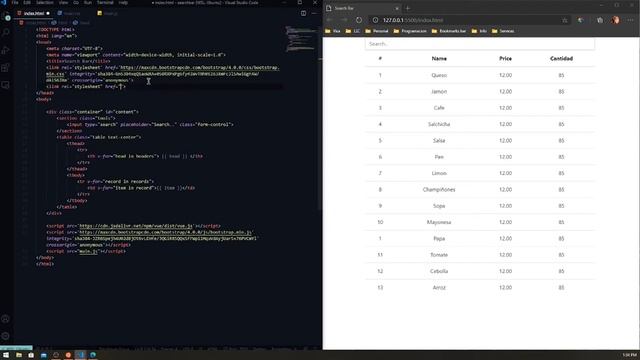
Task: Open the Terminal menu in VS Code
Action: pos(105,2)
